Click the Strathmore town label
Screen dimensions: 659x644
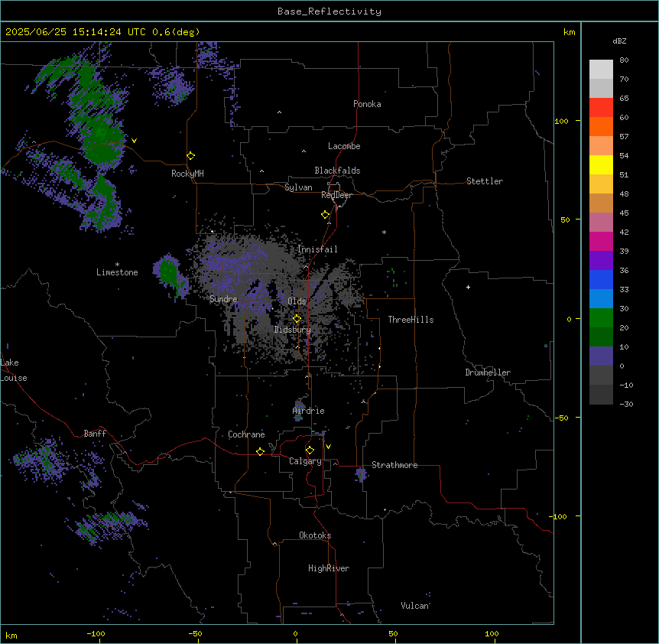[x=394, y=465]
